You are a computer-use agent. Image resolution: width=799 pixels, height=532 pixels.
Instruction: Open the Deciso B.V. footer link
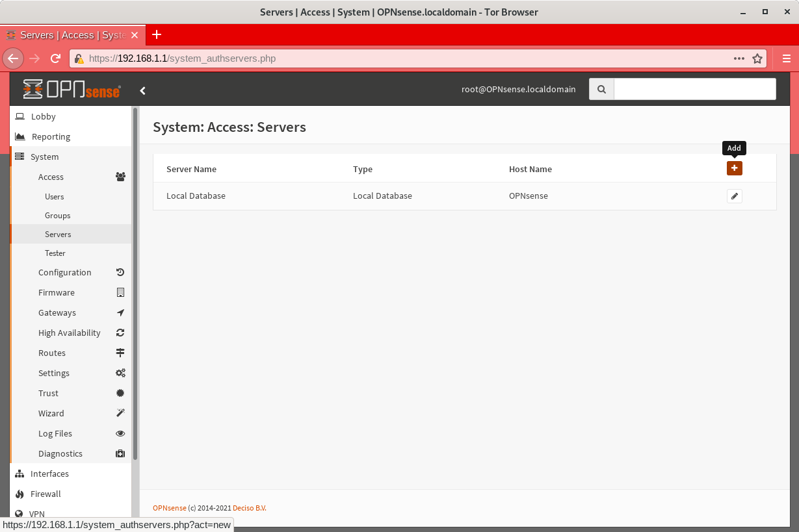click(249, 507)
